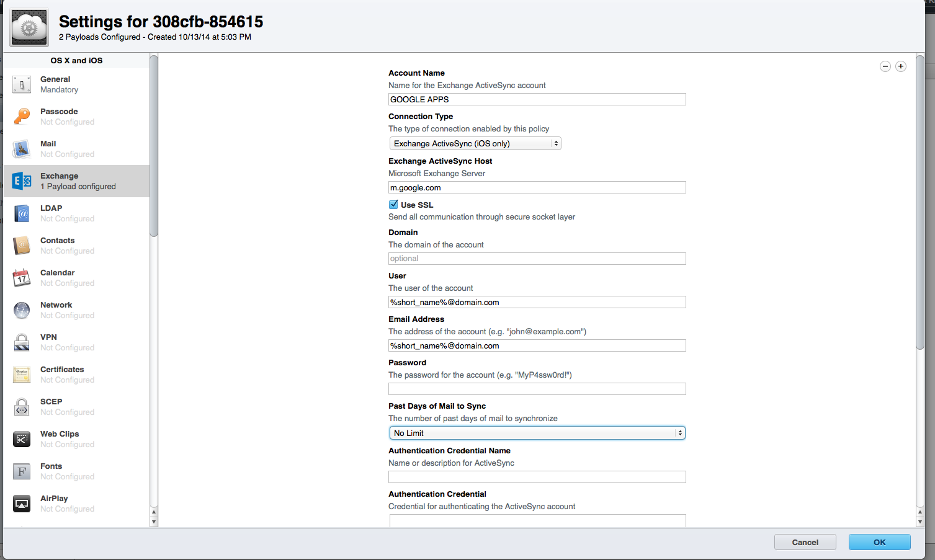Click the Network globe icon

click(22, 310)
